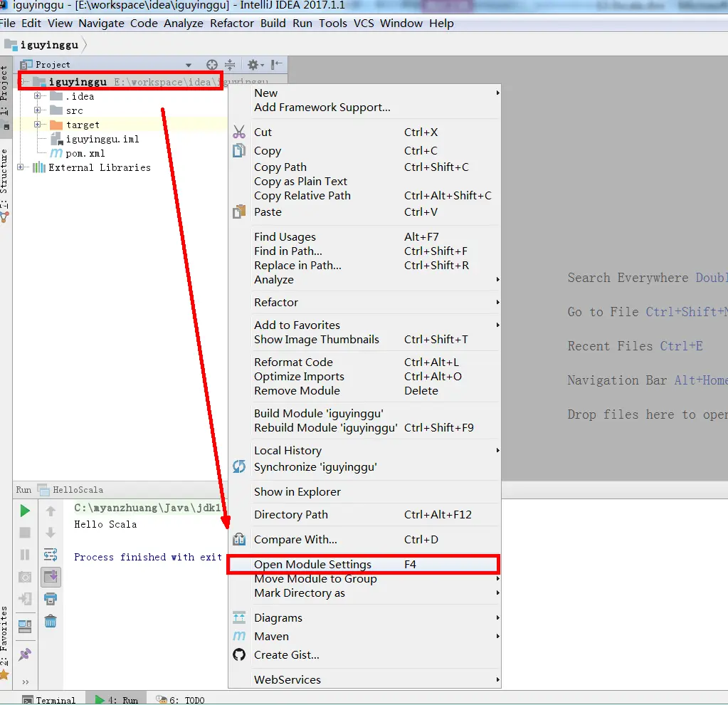Viewport: 728px width, 705px height.
Task: Click the more tools chevron in Run panel
Action: pyautogui.click(x=26, y=681)
